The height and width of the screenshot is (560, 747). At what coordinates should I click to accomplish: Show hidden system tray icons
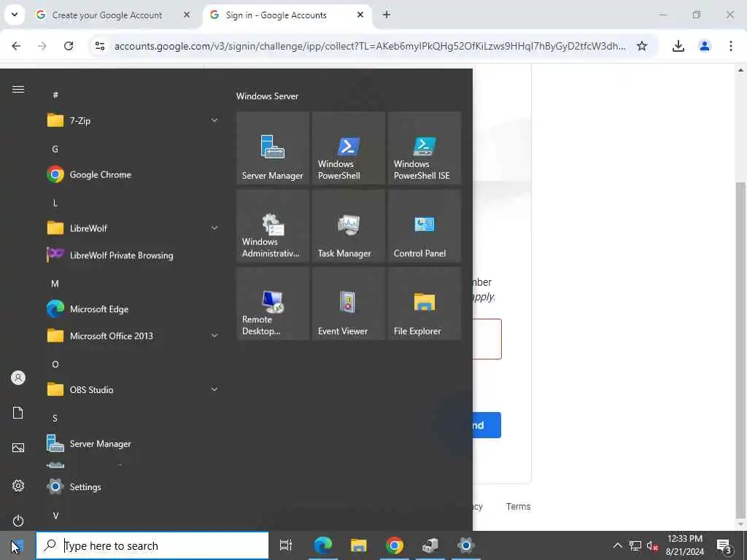coord(617,545)
